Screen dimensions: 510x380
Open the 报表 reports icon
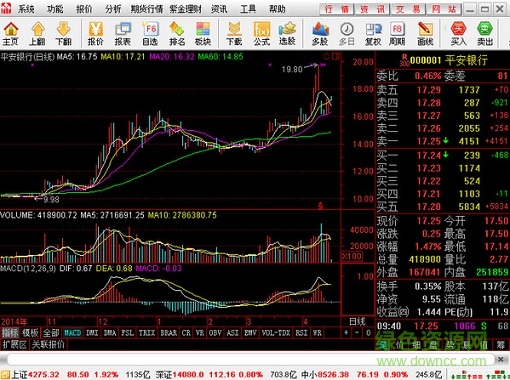[123, 34]
